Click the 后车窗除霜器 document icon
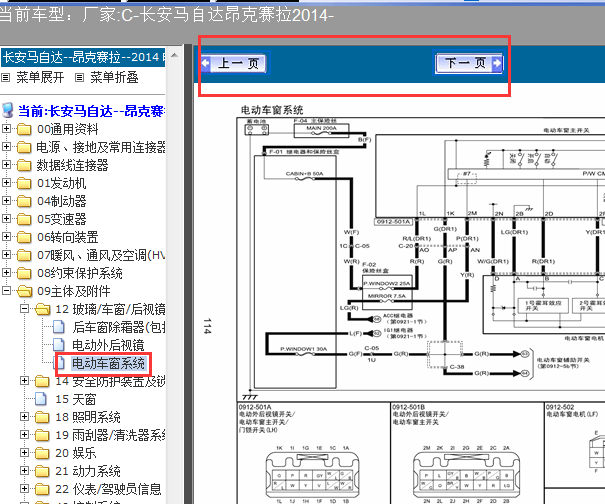605x504 pixels. point(59,327)
